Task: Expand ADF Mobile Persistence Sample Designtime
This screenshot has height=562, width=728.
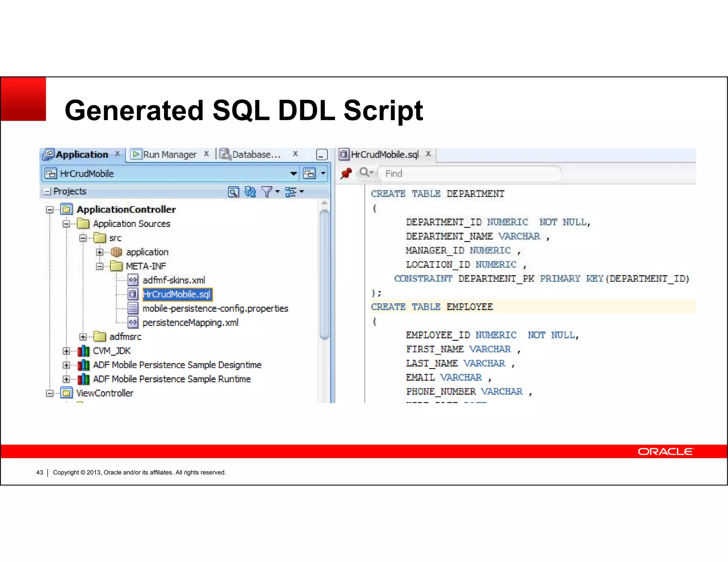Action: (66, 365)
